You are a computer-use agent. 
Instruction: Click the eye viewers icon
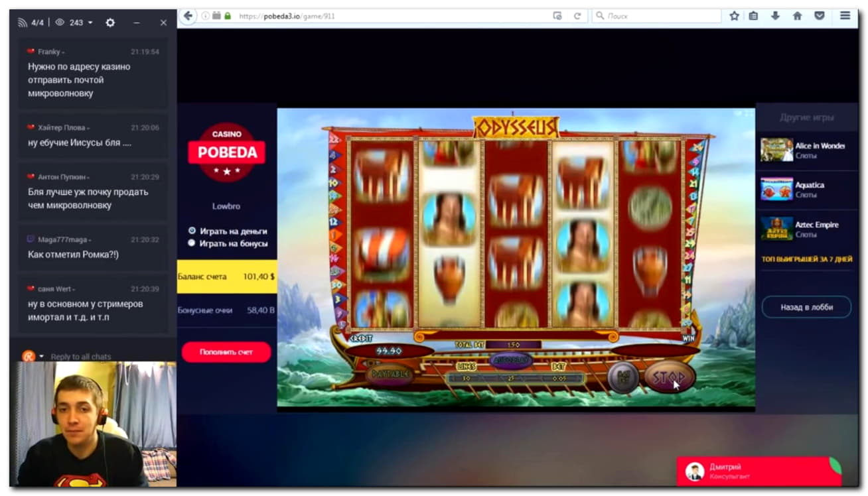[59, 23]
